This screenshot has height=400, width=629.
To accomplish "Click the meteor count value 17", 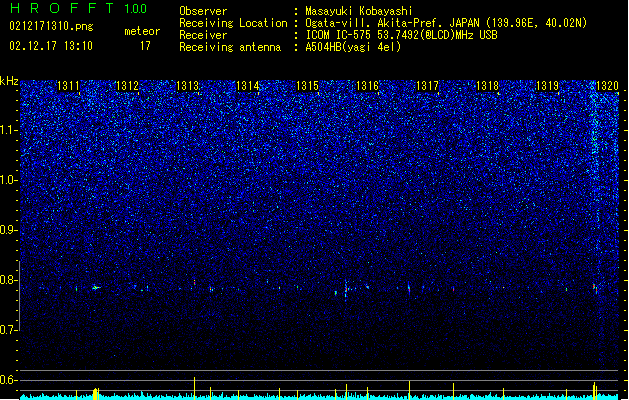I will [145, 46].
